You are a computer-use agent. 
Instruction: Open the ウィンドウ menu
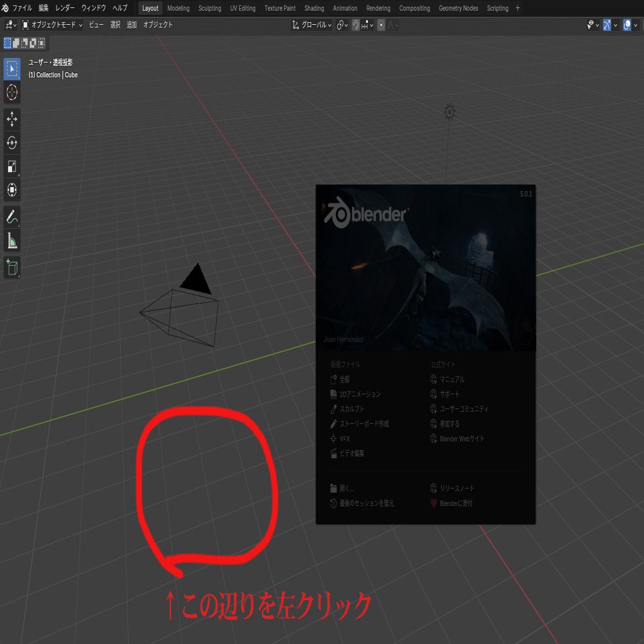(94, 8)
